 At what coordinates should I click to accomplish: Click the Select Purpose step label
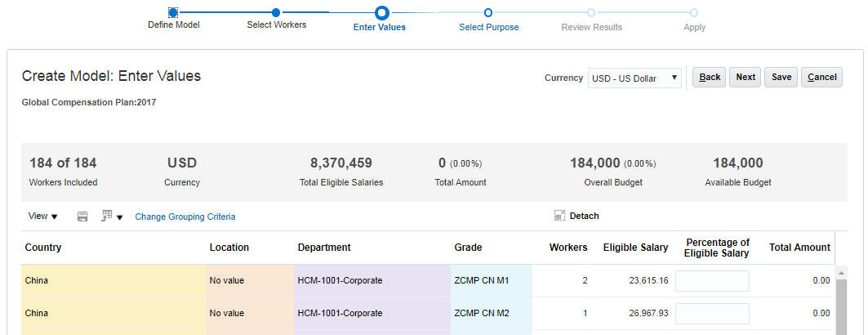pyautogui.click(x=488, y=27)
